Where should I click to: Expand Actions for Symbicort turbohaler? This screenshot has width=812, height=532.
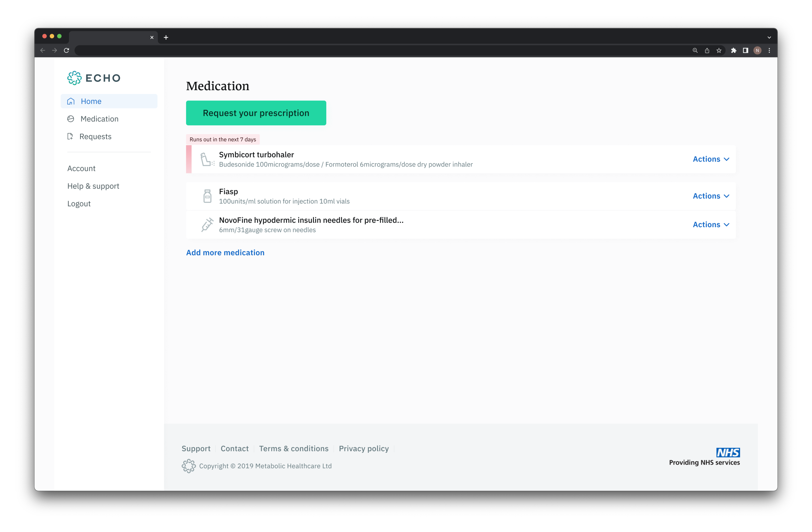pos(711,159)
